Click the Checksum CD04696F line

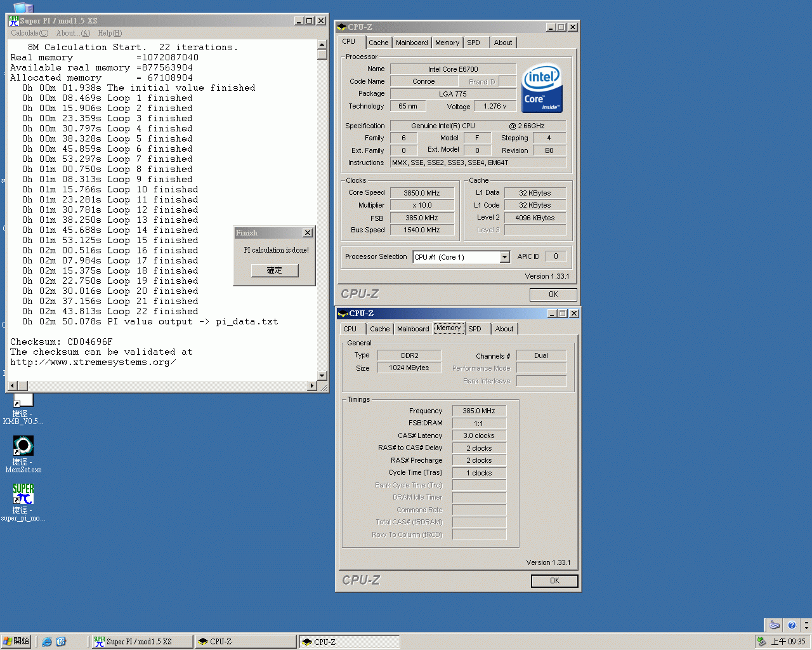[x=61, y=342]
